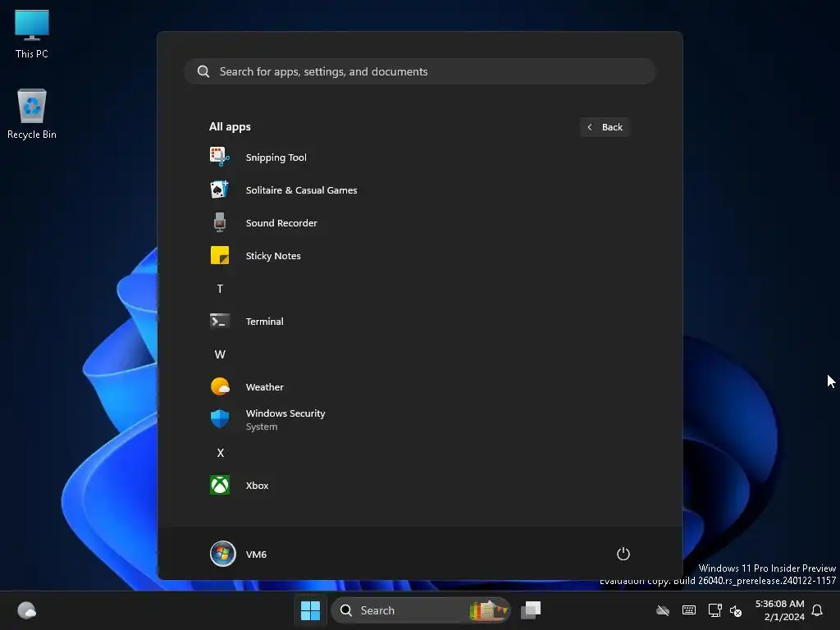Click the Snipping Tool label
840x630 pixels.
[x=276, y=157]
